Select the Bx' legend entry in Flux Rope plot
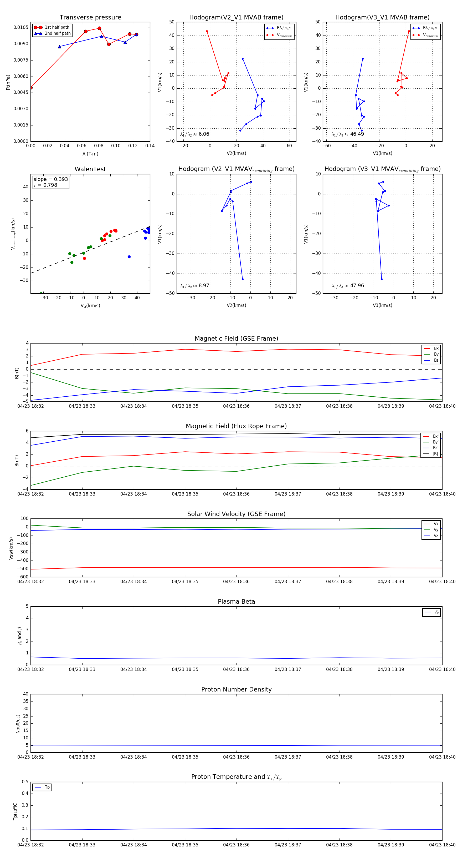The image size is (473, 868). [431, 436]
